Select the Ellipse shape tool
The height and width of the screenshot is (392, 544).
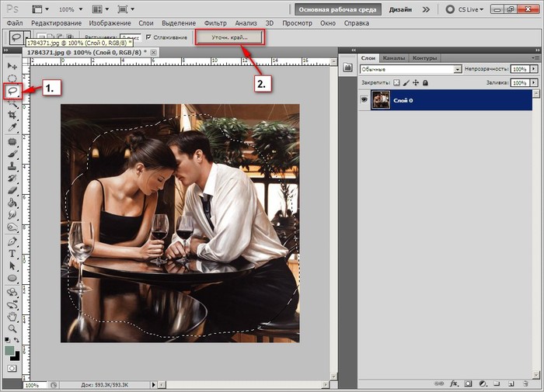coord(12,279)
